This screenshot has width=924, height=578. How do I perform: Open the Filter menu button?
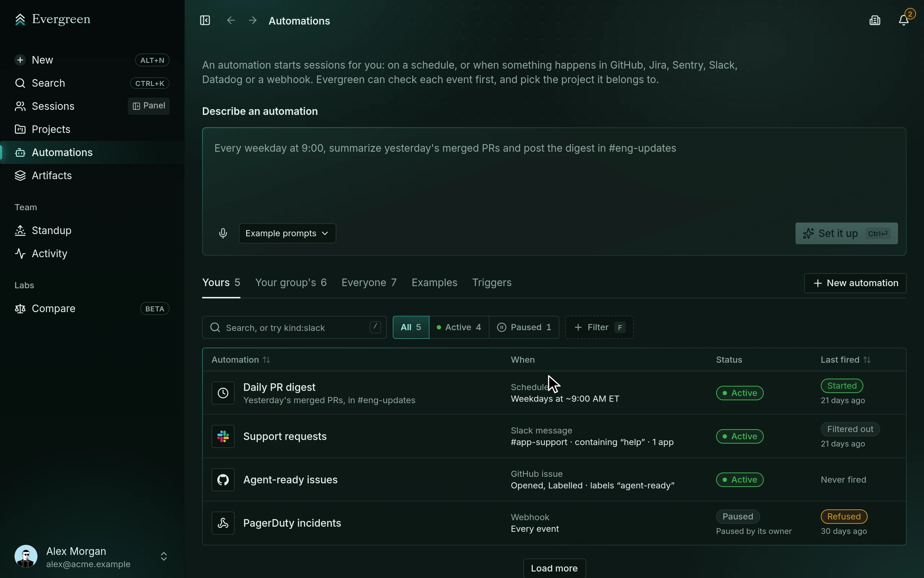coord(599,327)
